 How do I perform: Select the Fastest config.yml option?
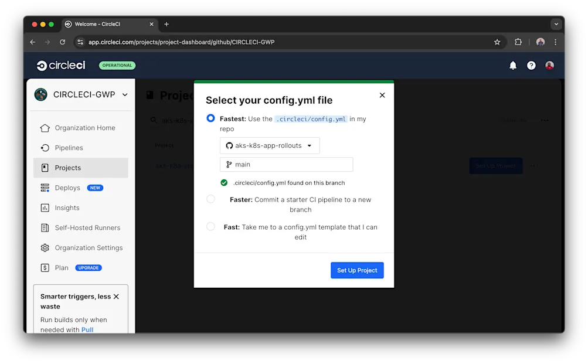pos(210,118)
